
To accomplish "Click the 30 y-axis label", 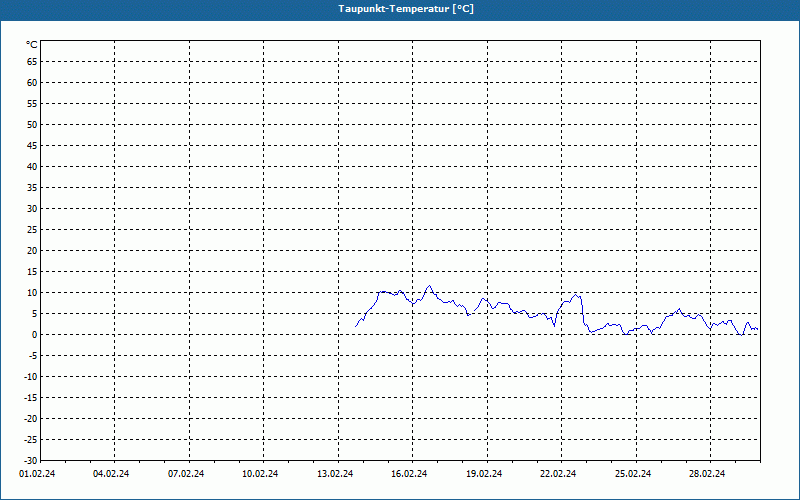I will click(32, 209).
